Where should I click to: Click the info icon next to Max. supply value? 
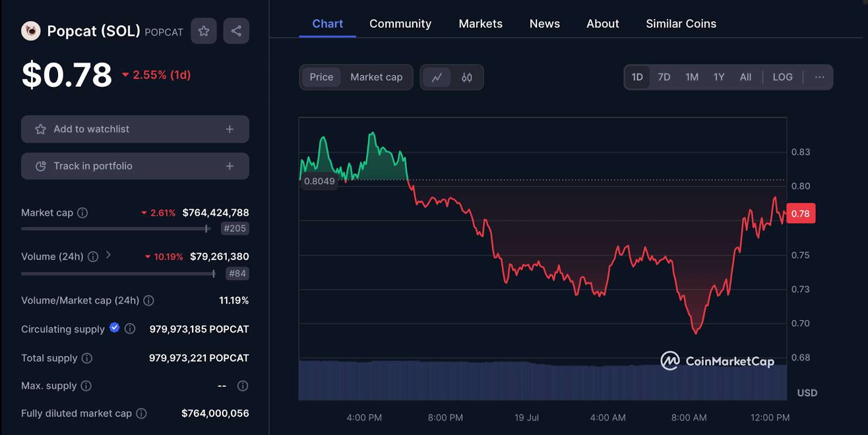coord(243,386)
